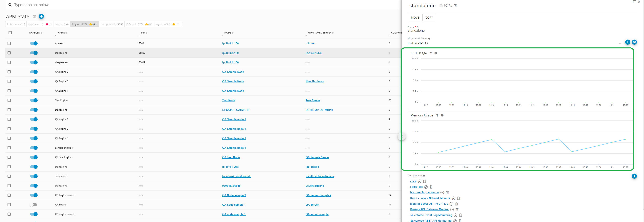Click the duplicate icon beside standalone title
644x222 pixels.
[x=450, y=5]
